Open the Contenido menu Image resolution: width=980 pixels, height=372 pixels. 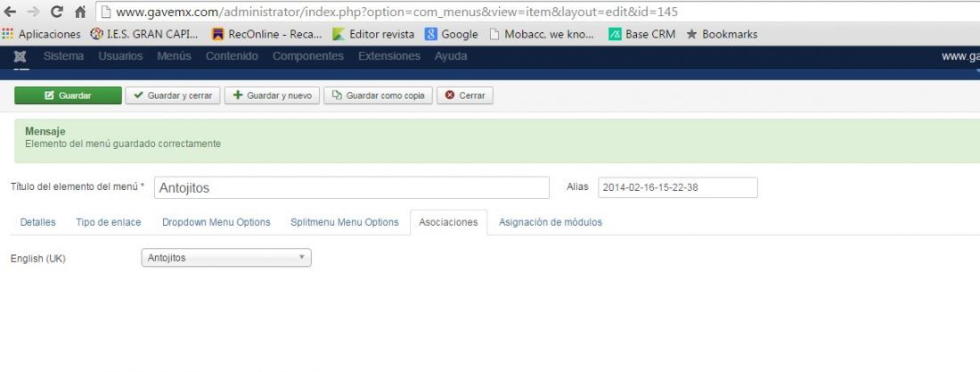pyautogui.click(x=232, y=56)
